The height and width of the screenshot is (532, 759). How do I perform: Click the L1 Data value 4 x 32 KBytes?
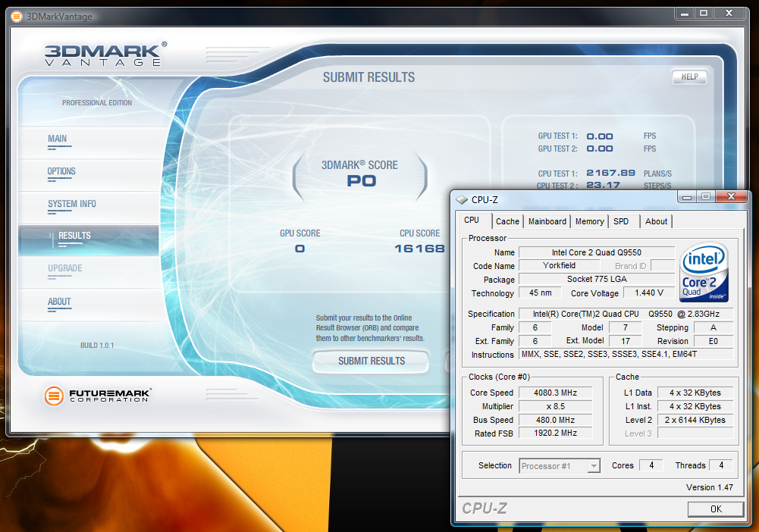(x=695, y=393)
